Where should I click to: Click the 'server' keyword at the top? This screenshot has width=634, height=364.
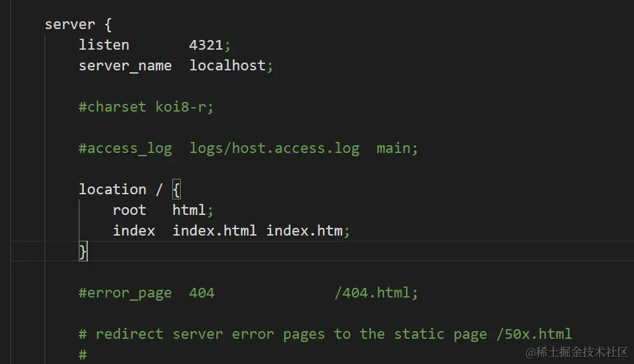click(70, 25)
